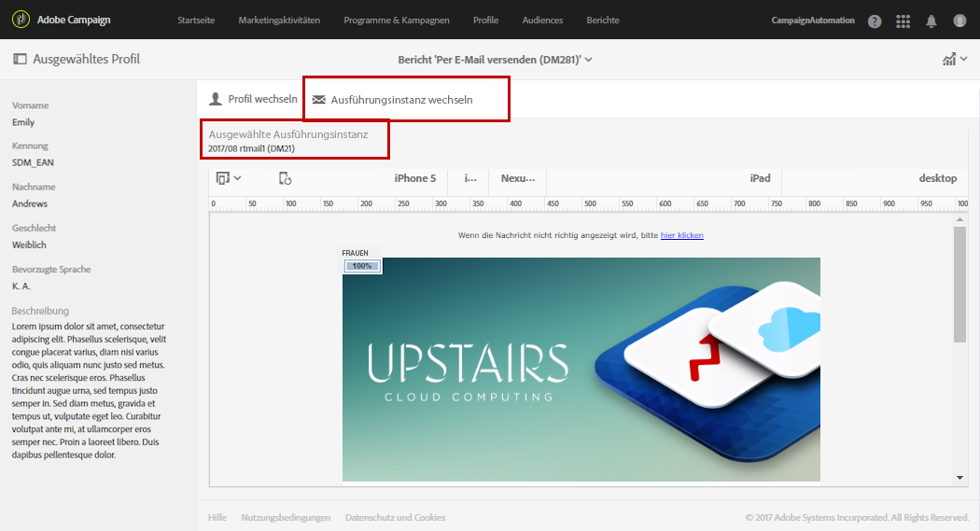980x531 pixels.
Task: Click the FRAUEN label above banner
Action: [x=355, y=253]
